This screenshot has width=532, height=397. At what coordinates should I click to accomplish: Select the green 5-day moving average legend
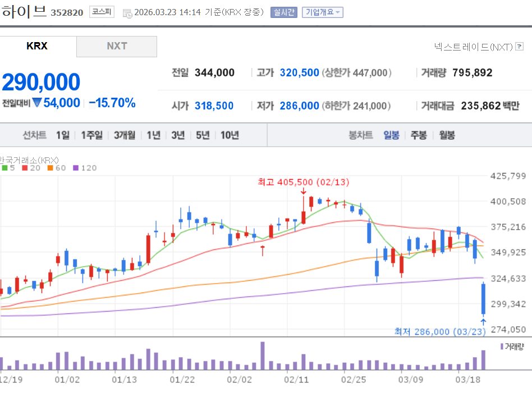pos(8,168)
